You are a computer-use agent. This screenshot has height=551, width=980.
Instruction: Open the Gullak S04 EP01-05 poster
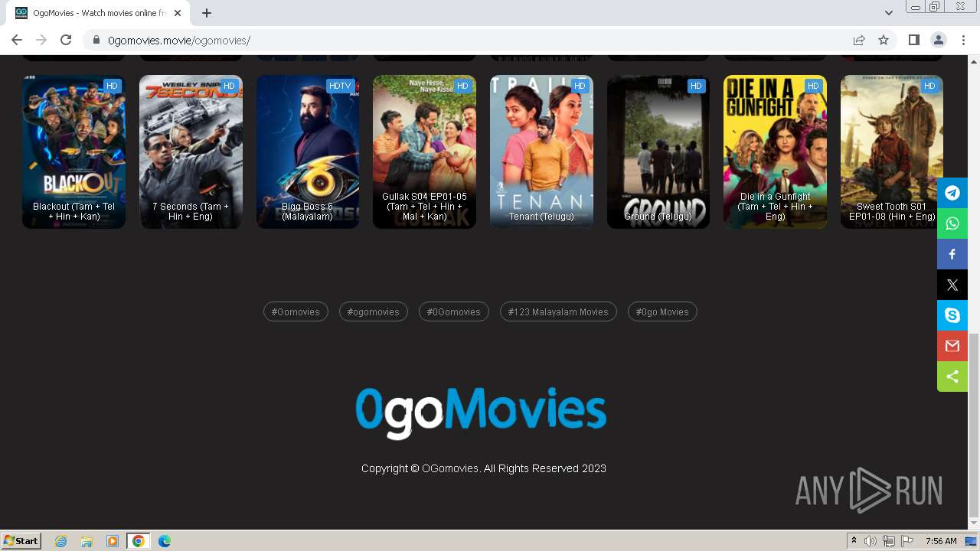[424, 152]
